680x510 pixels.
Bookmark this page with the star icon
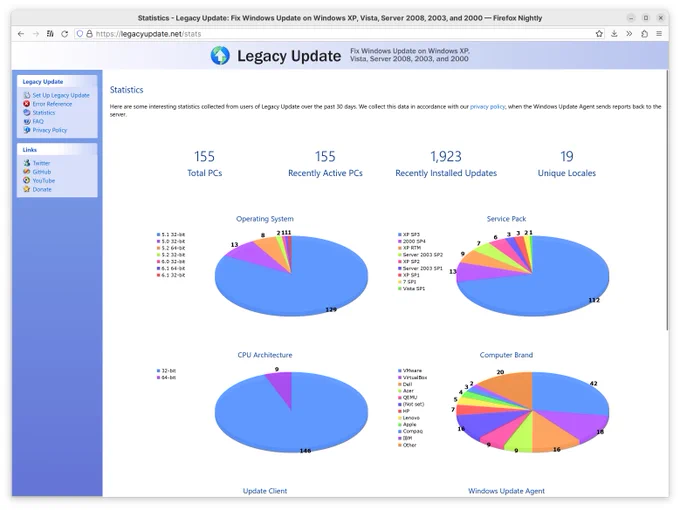pos(599,33)
